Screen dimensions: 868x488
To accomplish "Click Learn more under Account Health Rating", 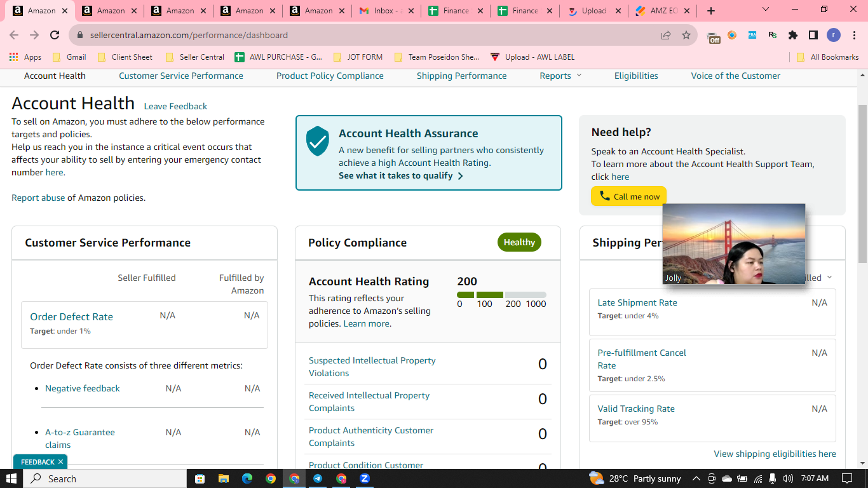I will coord(366,323).
